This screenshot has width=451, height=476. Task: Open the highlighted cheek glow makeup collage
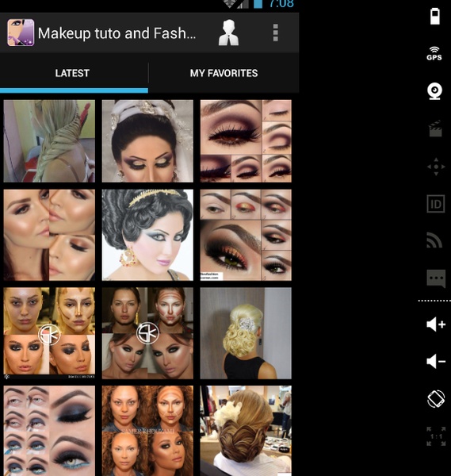click(x=49, y=235)
